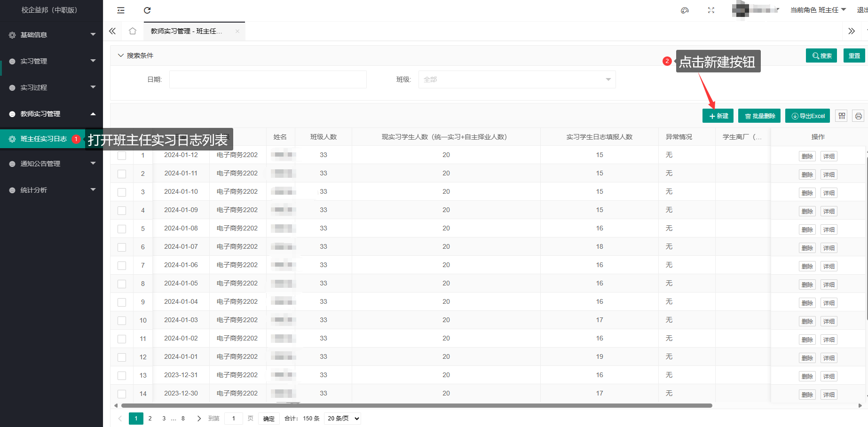
Task: Expand the 统计分析 menu item
Action: point(51,190)
